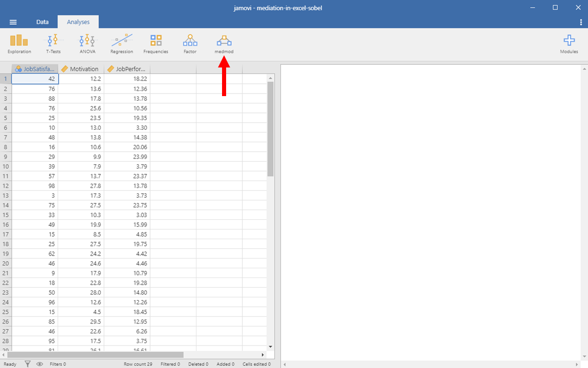Open the Exploration analysis menu

tap(19, 44)
